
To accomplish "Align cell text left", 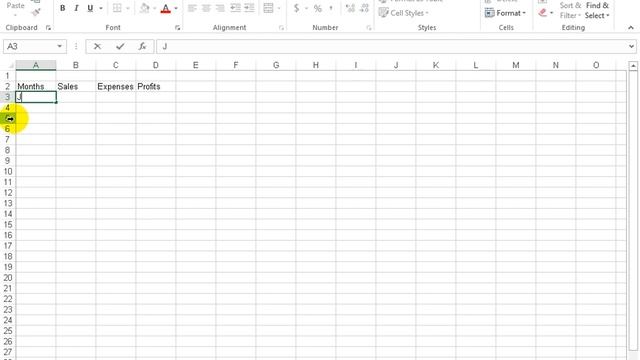I will [192, 8].
